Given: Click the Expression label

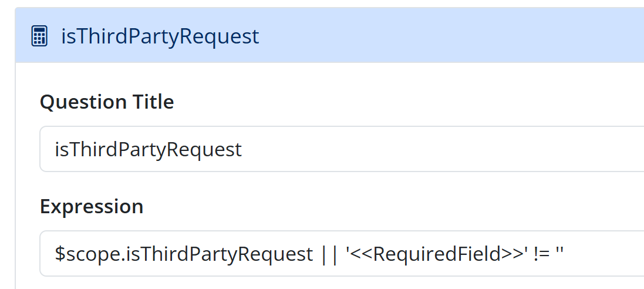Looking at the screenshot, I should (92, 207).
